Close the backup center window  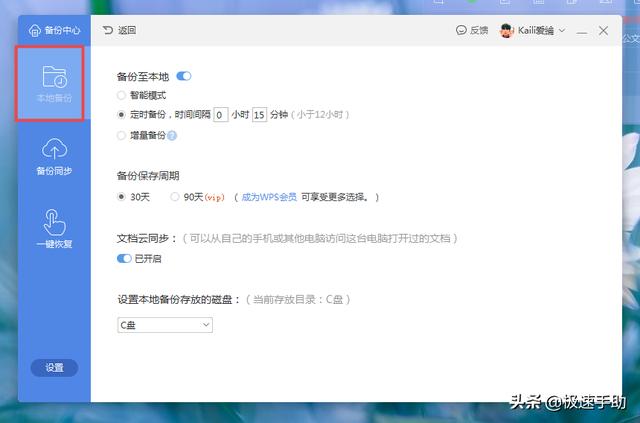[x=603, y=31]
